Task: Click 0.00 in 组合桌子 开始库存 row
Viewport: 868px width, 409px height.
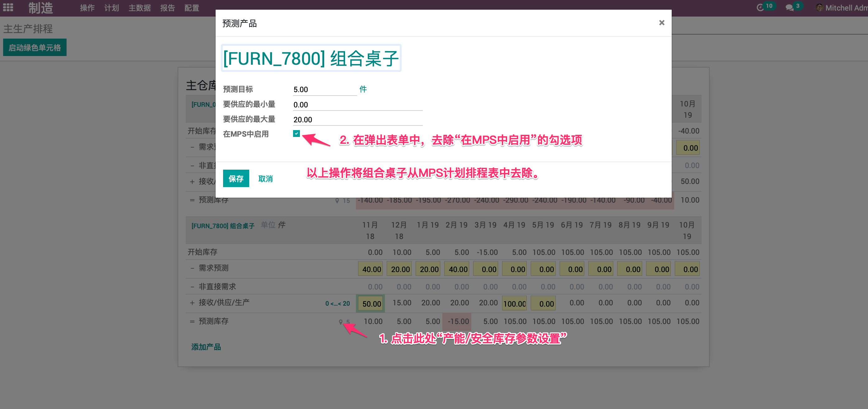Action: tap(375, 252)
